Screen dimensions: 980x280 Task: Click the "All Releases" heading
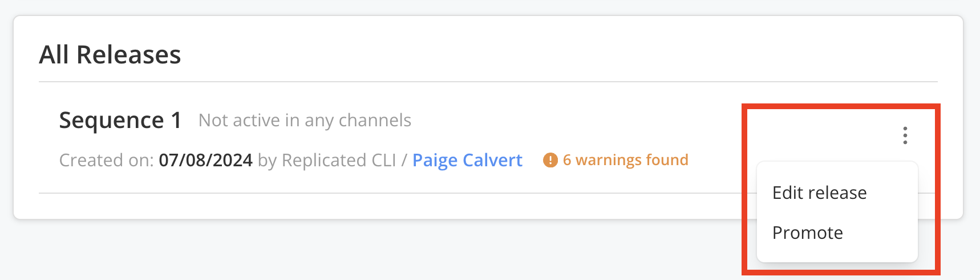[110, 55]
